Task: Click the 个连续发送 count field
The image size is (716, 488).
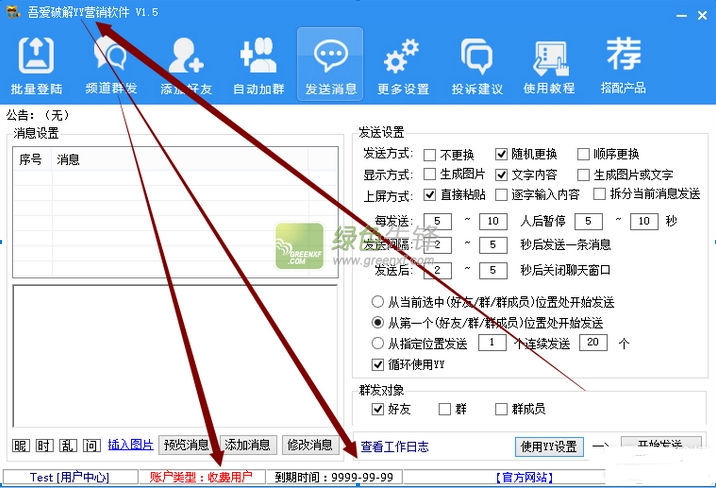Action: [x=593, y=342]
